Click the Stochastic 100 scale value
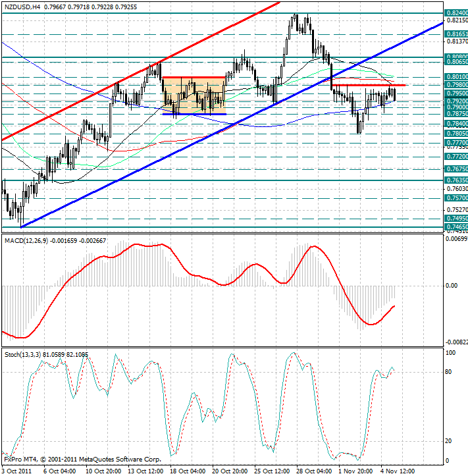 point(450,353)
